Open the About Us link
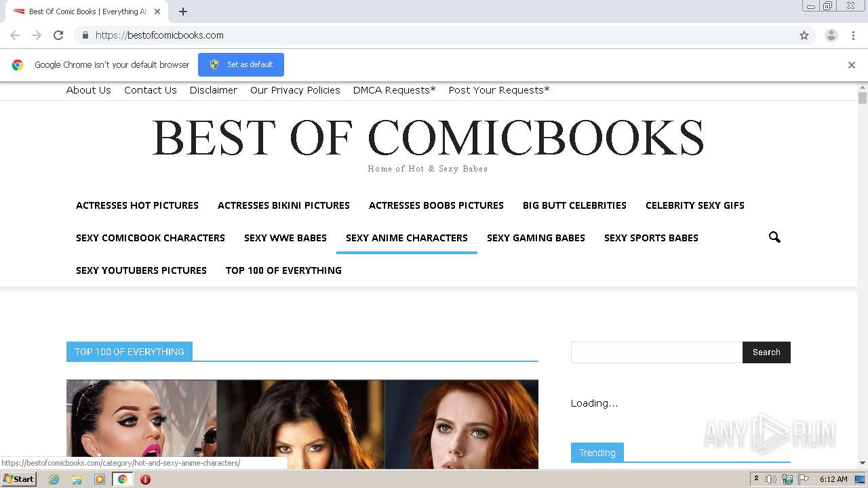This screenshot has width=868, height=488. pos(89,90)
